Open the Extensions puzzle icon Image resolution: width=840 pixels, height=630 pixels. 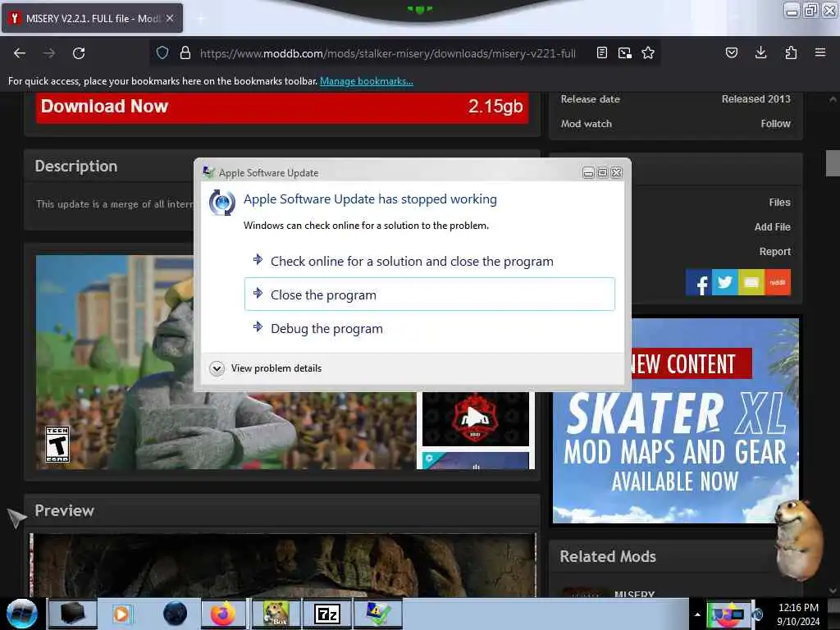(x=791, y=52)
